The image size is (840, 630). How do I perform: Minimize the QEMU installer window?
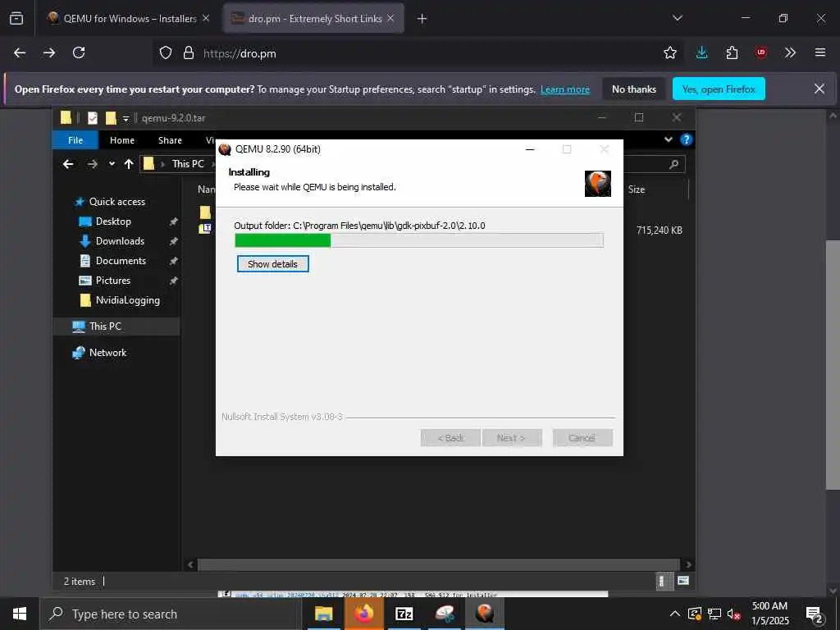pos(530,149)
